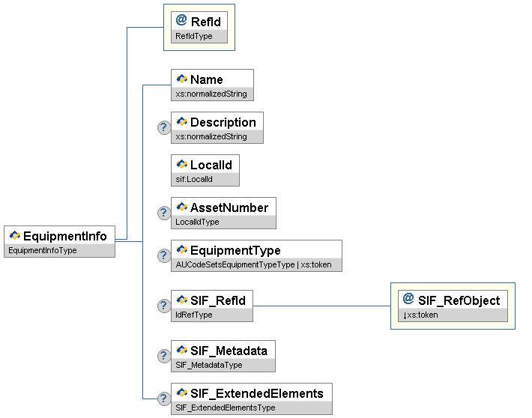Click the question mark beside SIF_RefId
The image size is (532, 418).
coord(164,306)
